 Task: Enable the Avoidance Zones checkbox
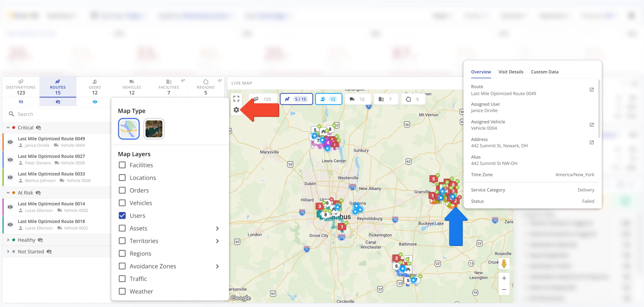pos(122,266)
